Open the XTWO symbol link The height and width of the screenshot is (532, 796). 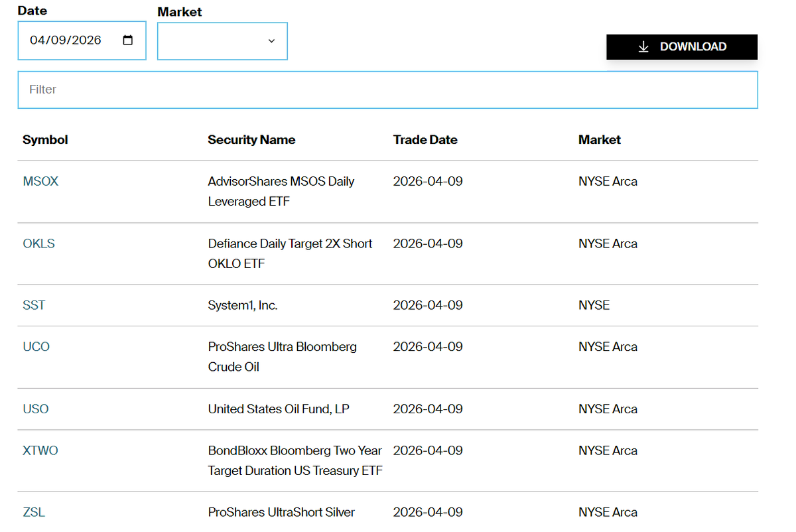coord(40,450)
